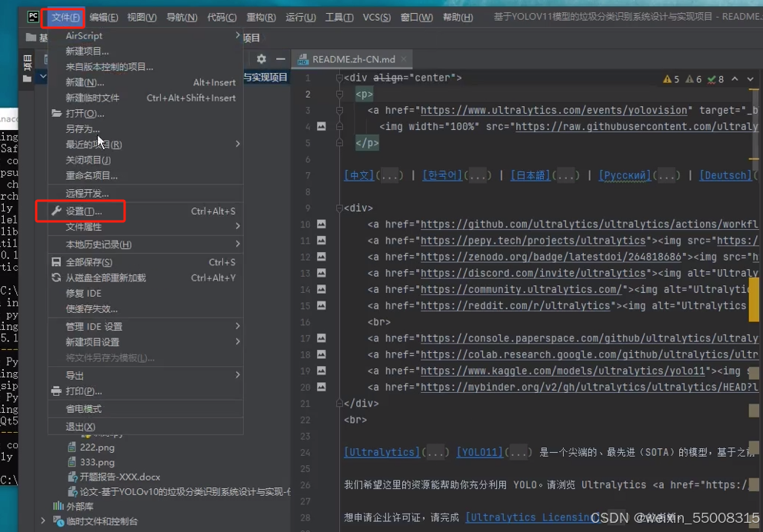Click the folder icon beside 打开(O)...
763x532 pixels.
click(56, 113)
